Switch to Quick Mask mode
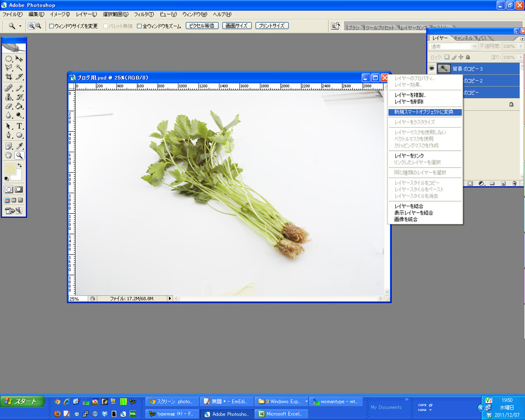The image size is (525, 420). click(19, 189)
